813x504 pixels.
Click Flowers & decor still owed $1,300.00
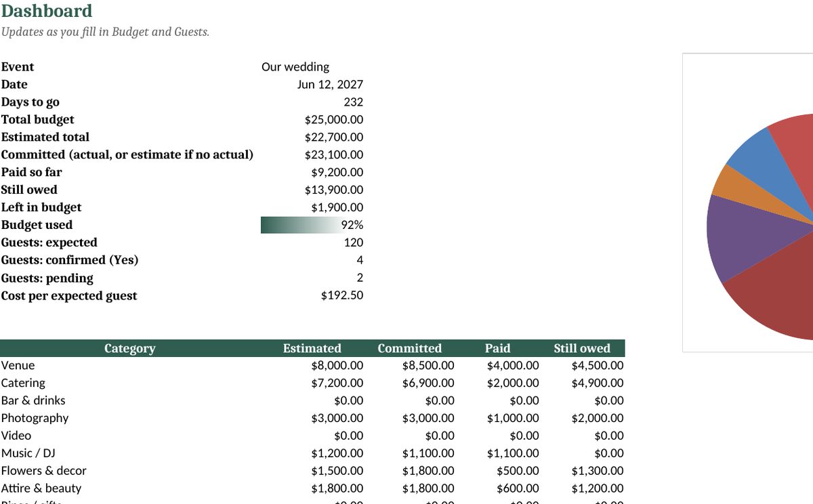[x=598, y=471]
